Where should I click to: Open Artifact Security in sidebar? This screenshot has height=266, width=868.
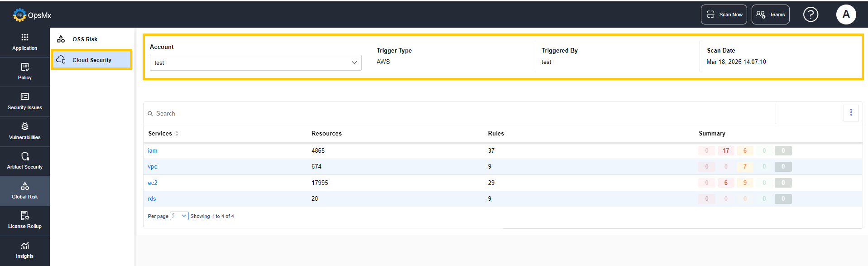pos(25,161)
